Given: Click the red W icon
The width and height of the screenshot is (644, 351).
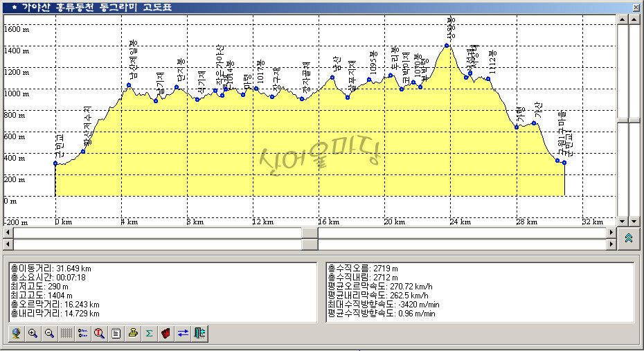Looking at the screenshot, I should pos(166,334).
